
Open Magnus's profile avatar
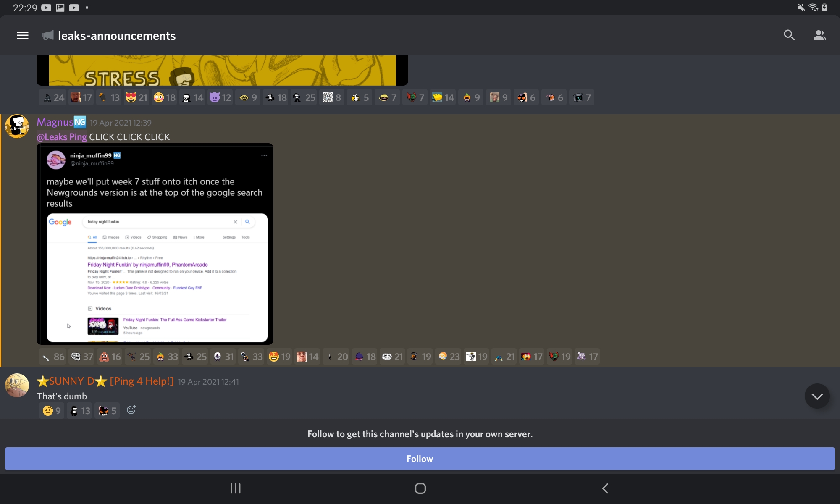coord(17,126)
